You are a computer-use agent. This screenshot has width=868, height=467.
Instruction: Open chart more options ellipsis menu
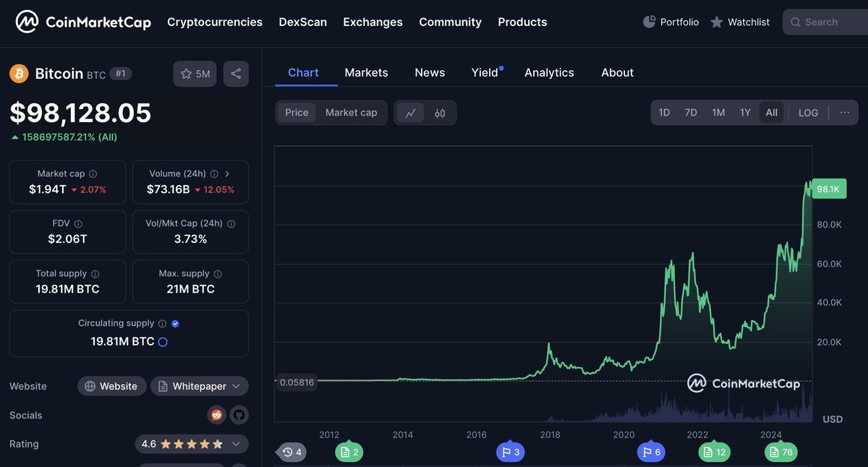coord(844,113)
